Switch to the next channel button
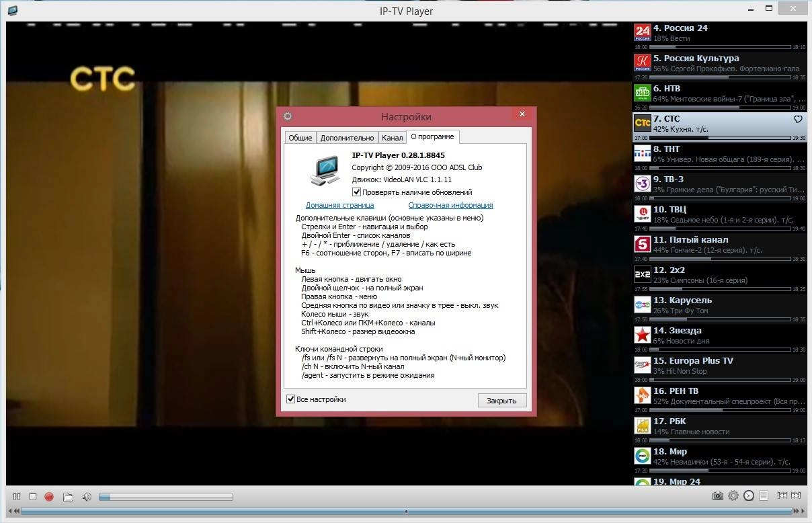 pos(797,496)
